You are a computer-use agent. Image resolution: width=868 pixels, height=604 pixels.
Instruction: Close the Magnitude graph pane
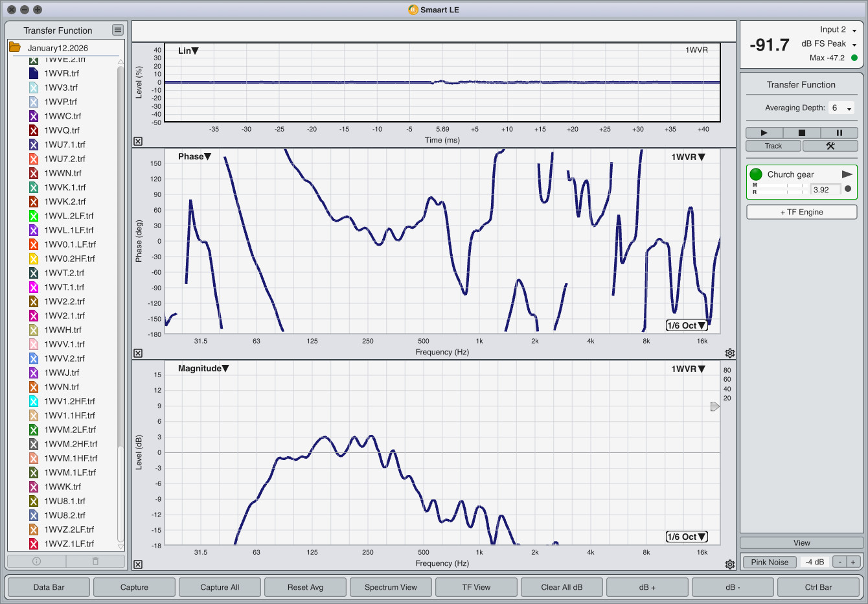click(x=138, y=564)
